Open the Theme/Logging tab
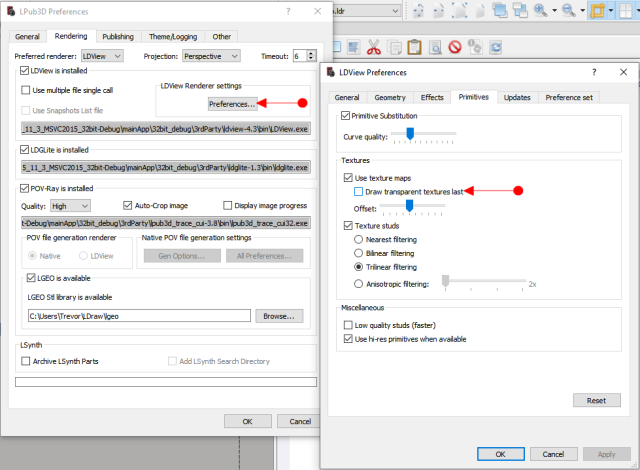 coord(173,37)
